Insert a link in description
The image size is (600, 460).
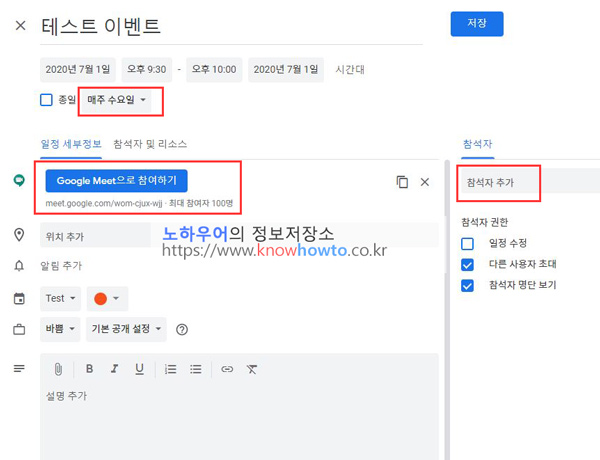click(x=227, y=369)
